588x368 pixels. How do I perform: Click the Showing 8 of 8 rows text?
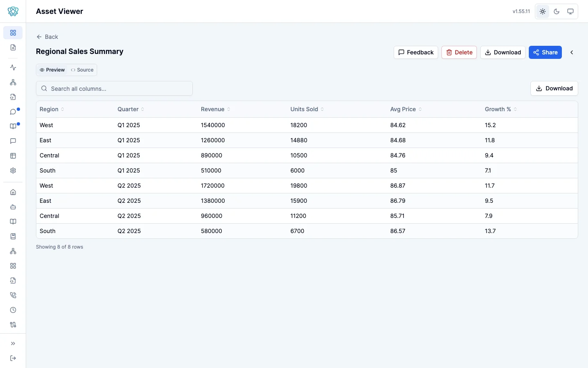pyautogui.click(x=60, y=247)
